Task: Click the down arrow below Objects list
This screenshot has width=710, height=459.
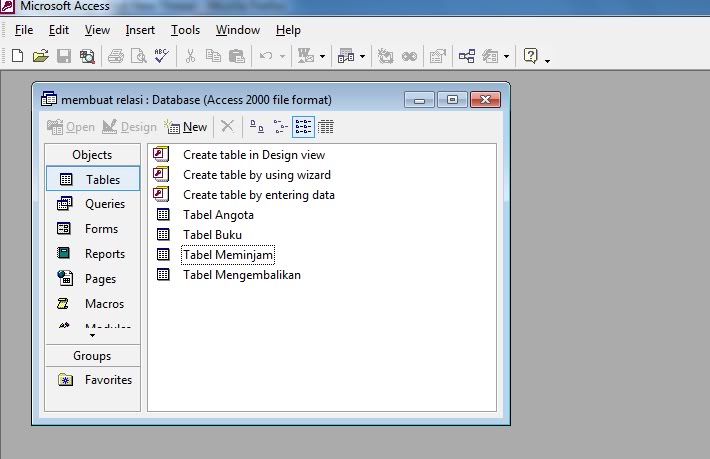Action: coord(92,335)
